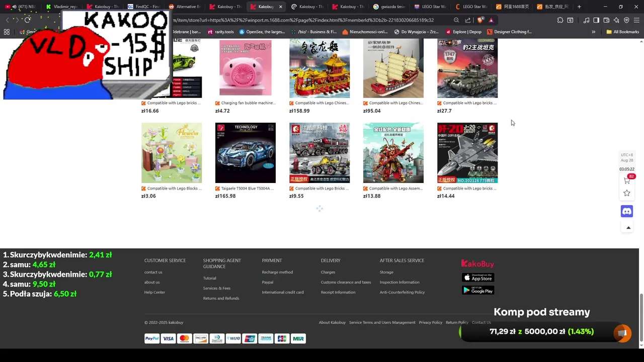Reload the page
The height and width of the screenshot is (362, 644).
[x=27, y=20]
